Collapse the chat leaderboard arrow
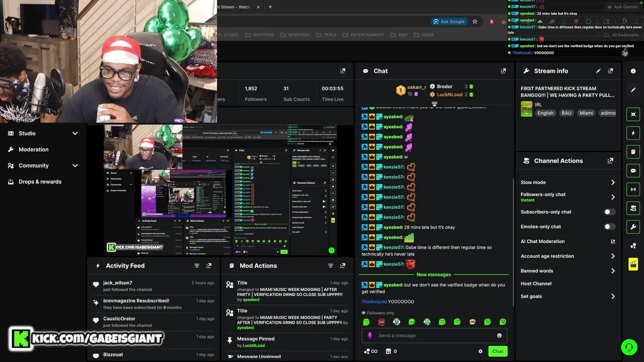Viewport: 644px width, 362px height. pyautogui.click(x=434, y=104)
